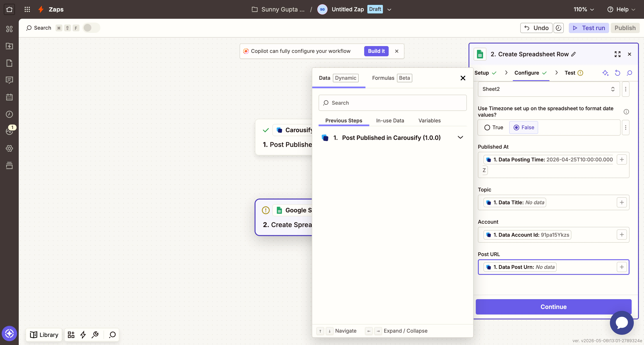The height and width of the screenshot is (345, 644).
Task: Click the Publish button
Action: click(625, 28)
